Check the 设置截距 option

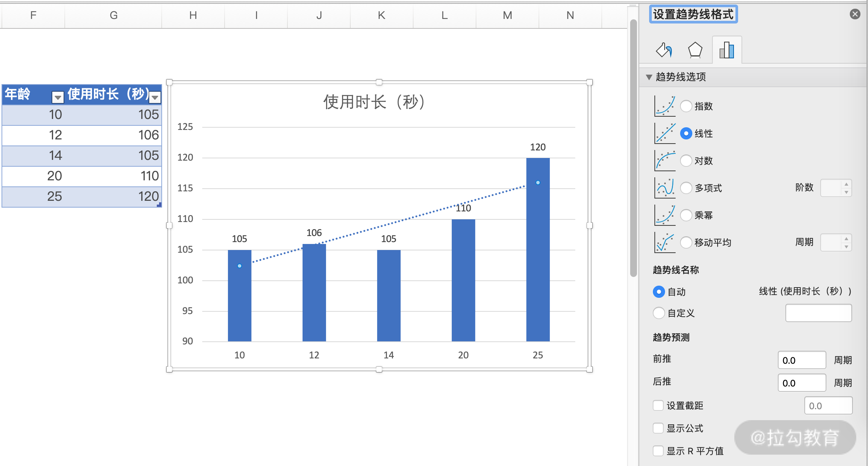[658, 405]
